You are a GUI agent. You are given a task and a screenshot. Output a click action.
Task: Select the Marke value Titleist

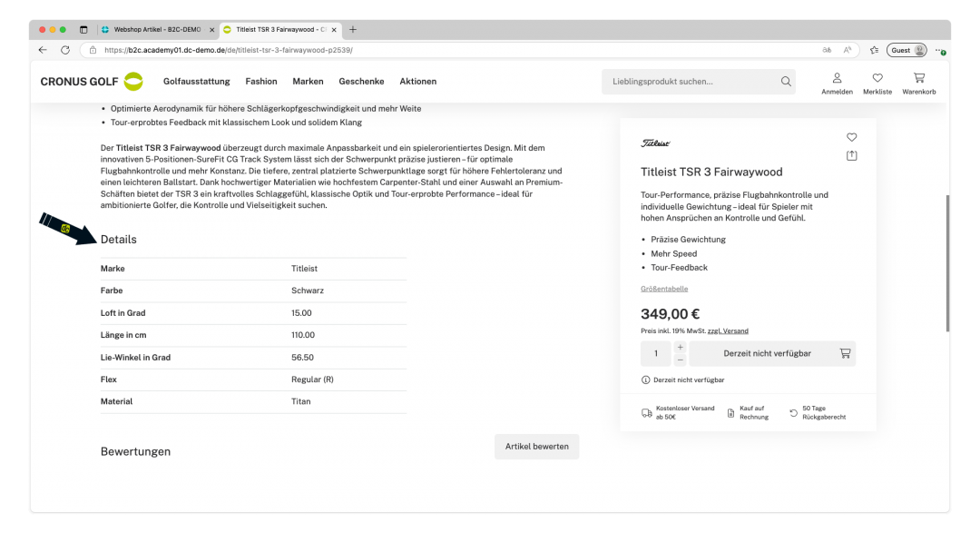304,269
